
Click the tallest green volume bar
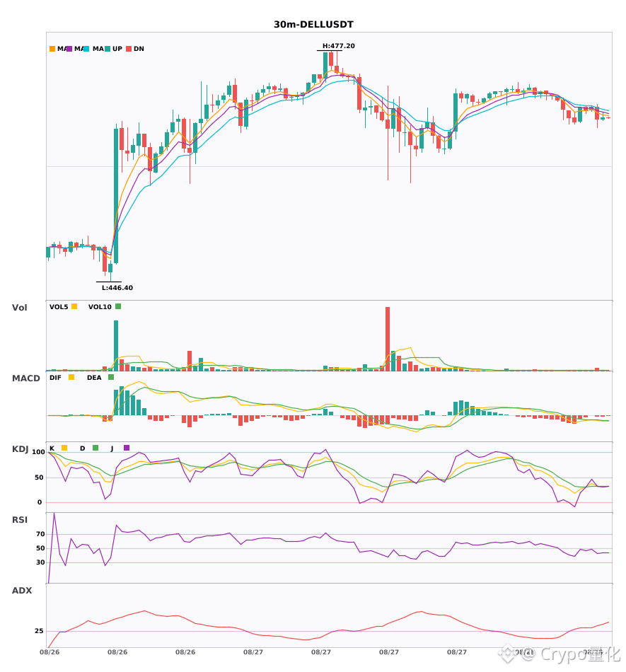116,346
